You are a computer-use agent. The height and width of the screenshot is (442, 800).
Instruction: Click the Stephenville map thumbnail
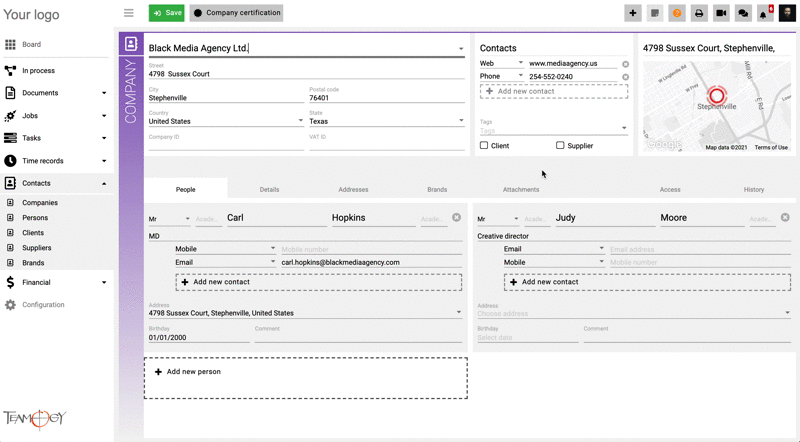point(716,106)
